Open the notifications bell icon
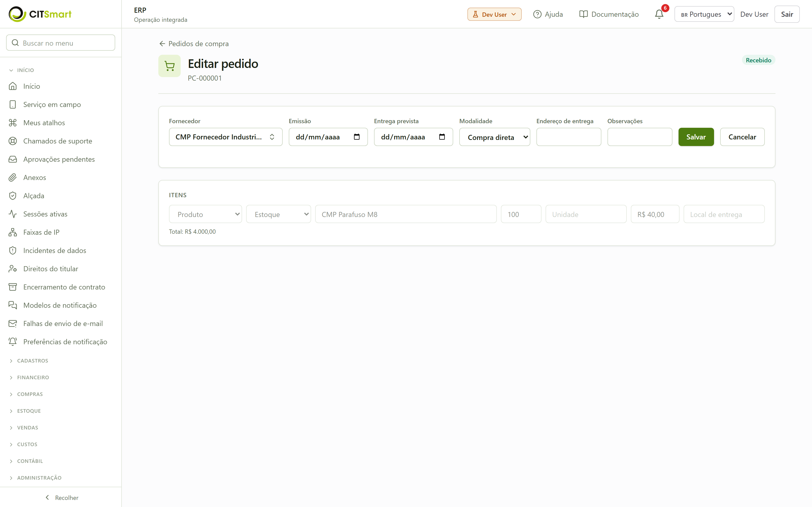 (x=659, y=14)
